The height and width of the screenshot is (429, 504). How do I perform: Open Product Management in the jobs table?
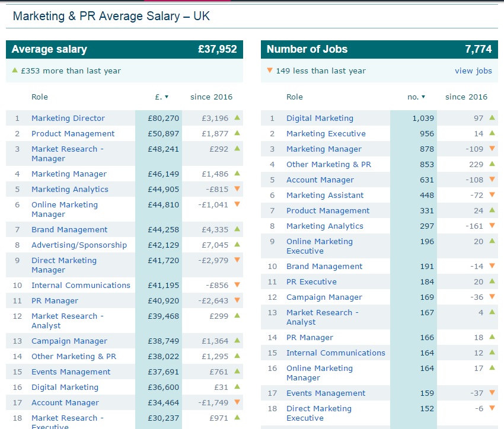[328, 210]
